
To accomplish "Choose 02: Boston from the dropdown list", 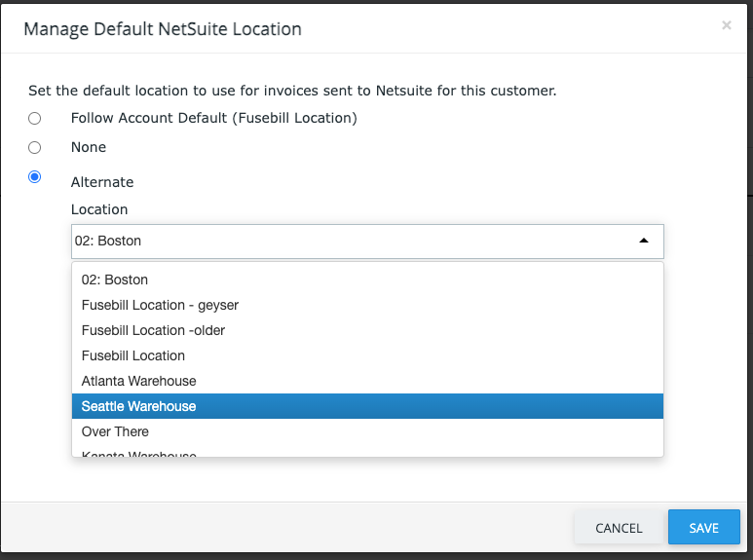I will coord(367,280).
